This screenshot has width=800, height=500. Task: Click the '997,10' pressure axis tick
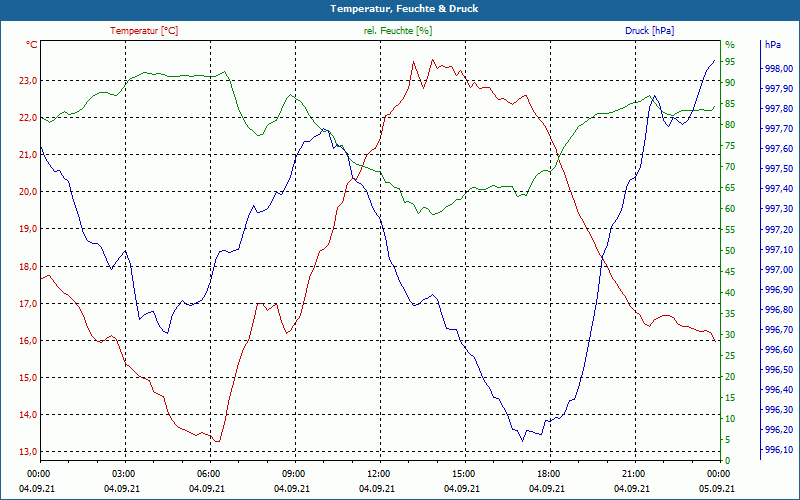pos(780,249)
